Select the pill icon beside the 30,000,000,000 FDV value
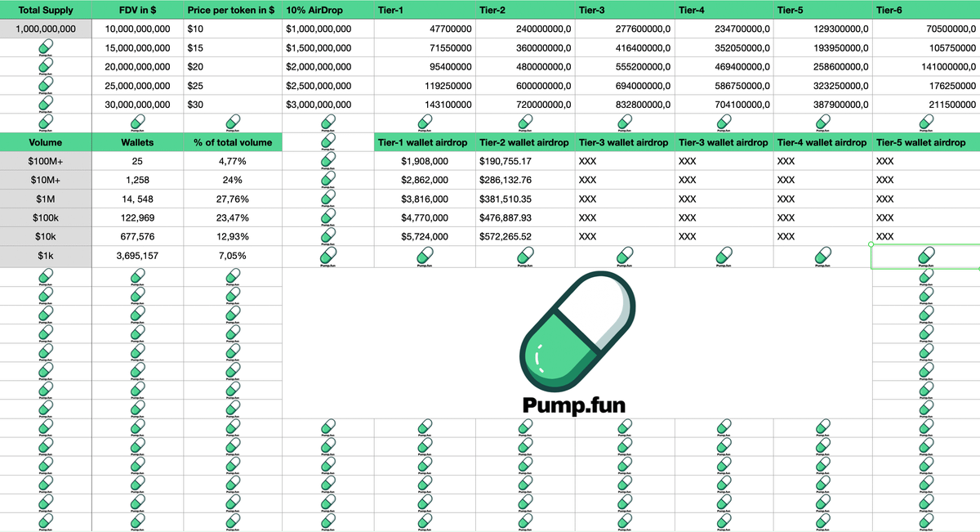 coord(46,105)
